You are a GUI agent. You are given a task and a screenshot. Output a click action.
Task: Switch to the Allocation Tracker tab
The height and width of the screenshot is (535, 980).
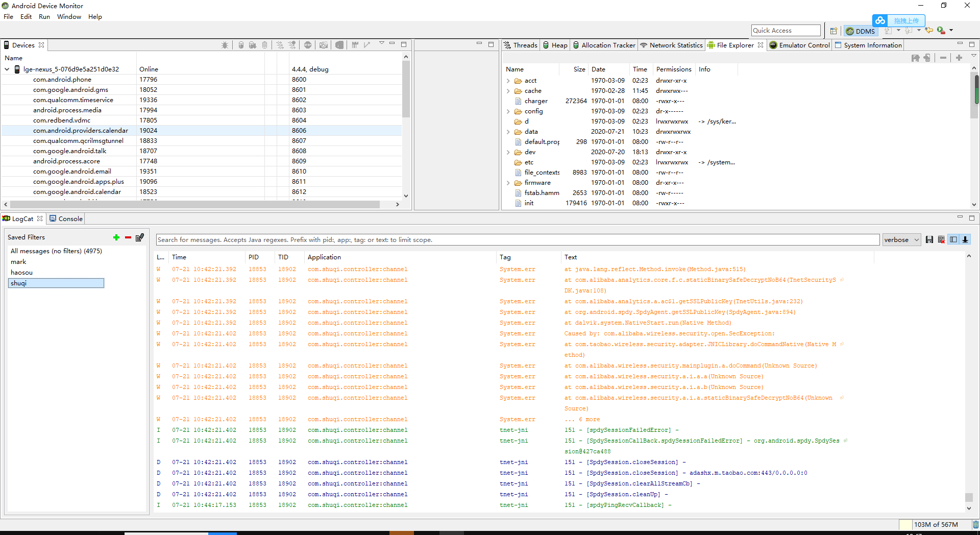[604, 45]
